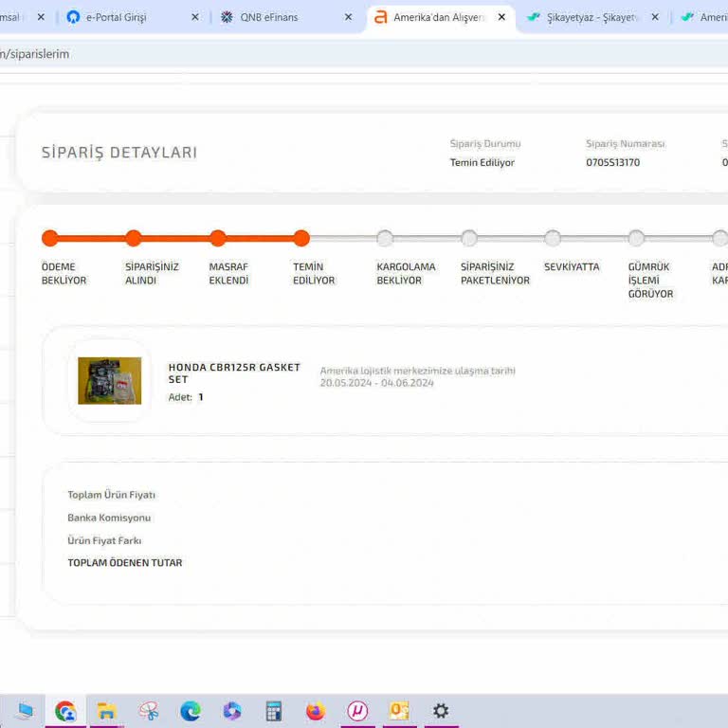The height and width of the screenshot is (728, 728).
Task: Open uTorrent from the taskbar
Action: (x=357, y=711)
